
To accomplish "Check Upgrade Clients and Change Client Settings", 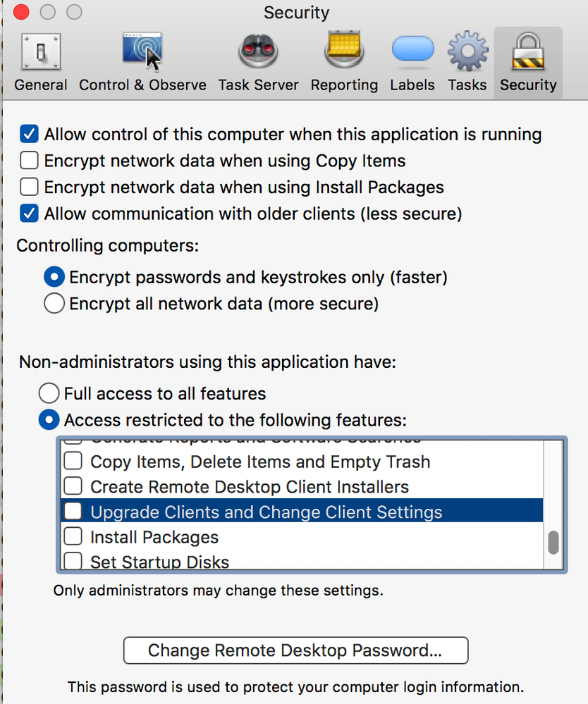I will tap(73, 511).
